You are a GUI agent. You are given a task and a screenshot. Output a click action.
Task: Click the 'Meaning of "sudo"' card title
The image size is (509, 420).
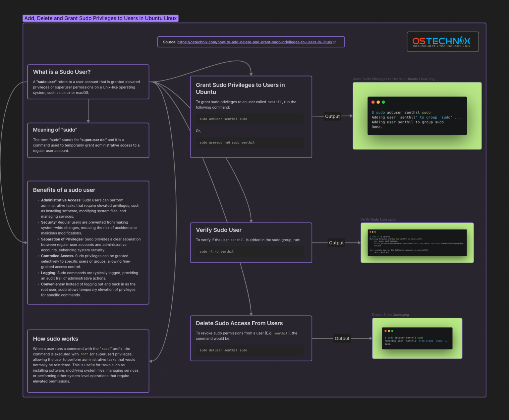55,130
